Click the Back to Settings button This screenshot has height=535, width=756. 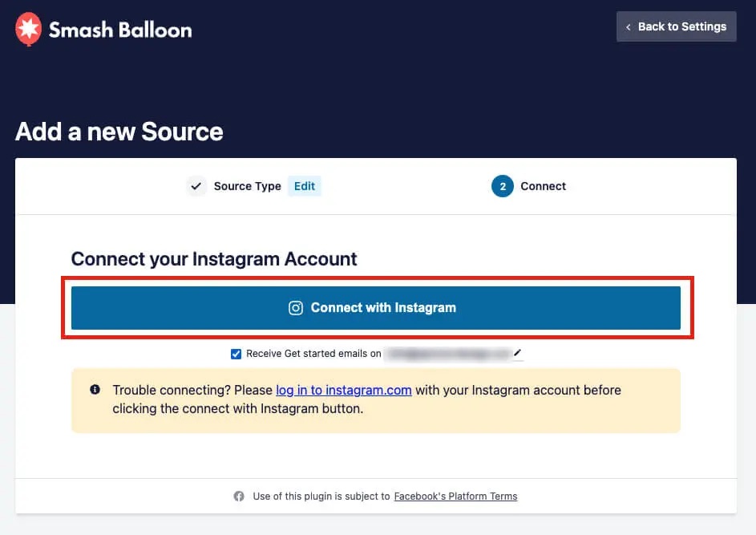(676, 26)
